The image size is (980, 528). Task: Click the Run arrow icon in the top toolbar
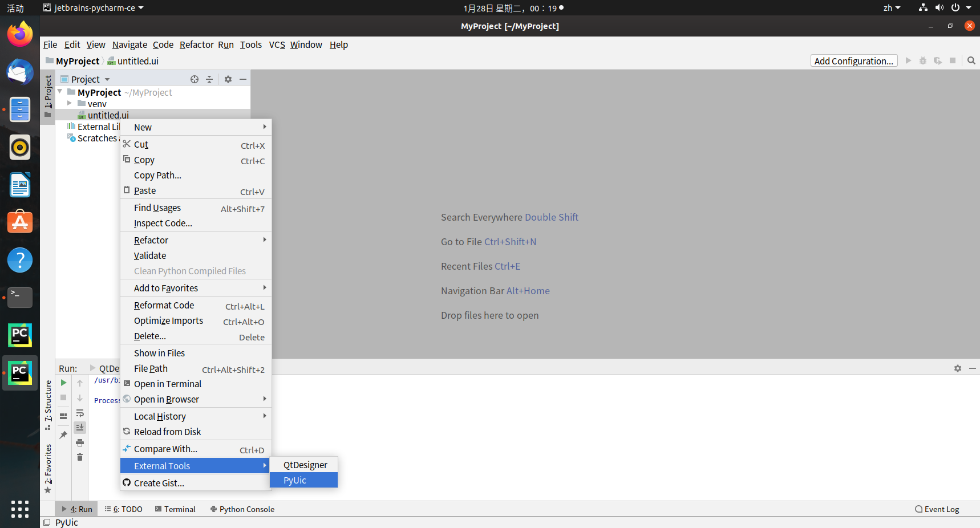tap(909, 60)
